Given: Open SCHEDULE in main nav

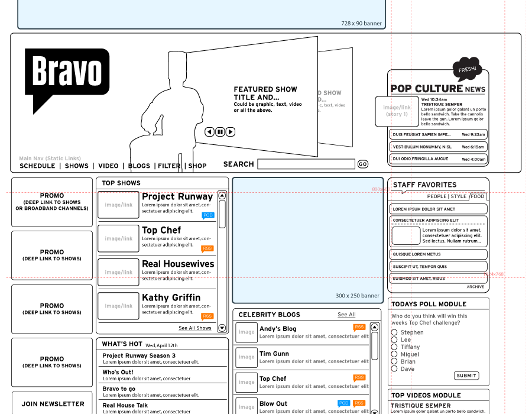Looking at the screenshot, I should (x=37, y=166).
